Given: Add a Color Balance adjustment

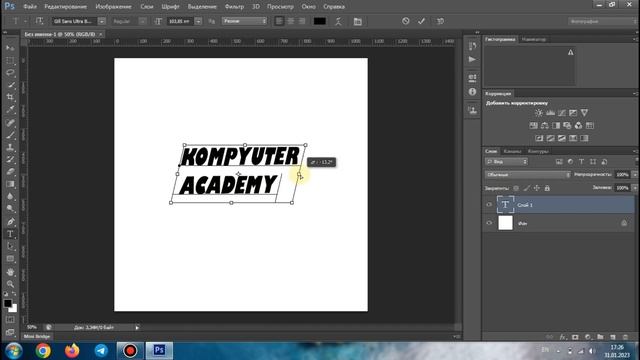Looking at the screenshot, I should pos(544,125).
